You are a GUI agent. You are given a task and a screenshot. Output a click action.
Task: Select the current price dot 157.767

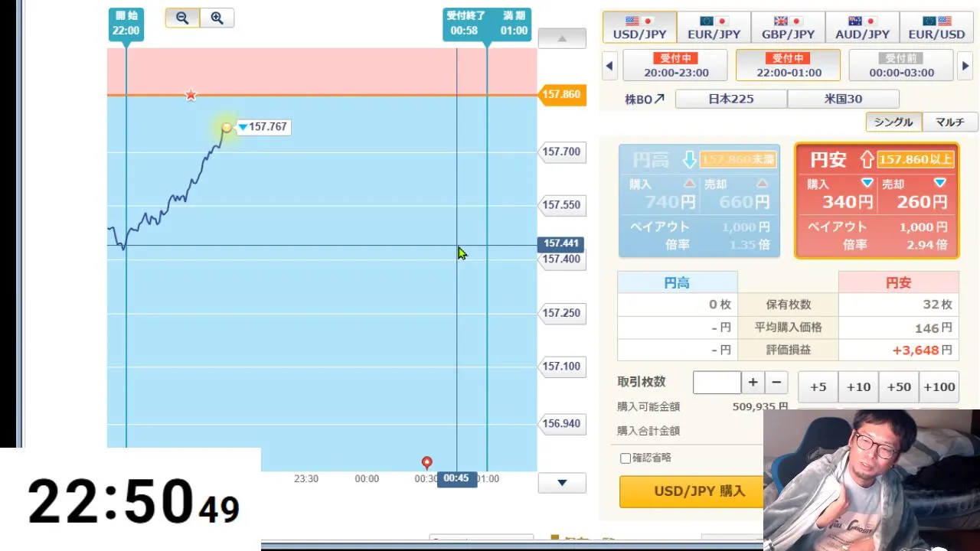[227, 127]
